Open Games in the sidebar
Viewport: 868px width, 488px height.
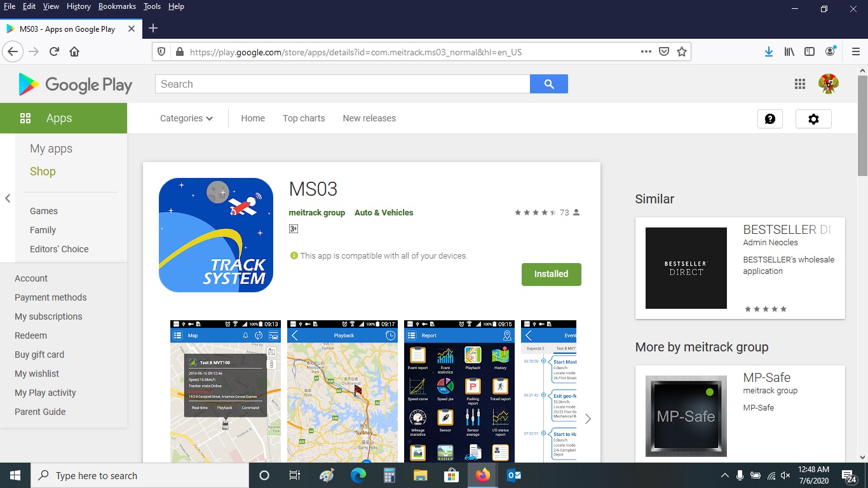tap(44, 211)
